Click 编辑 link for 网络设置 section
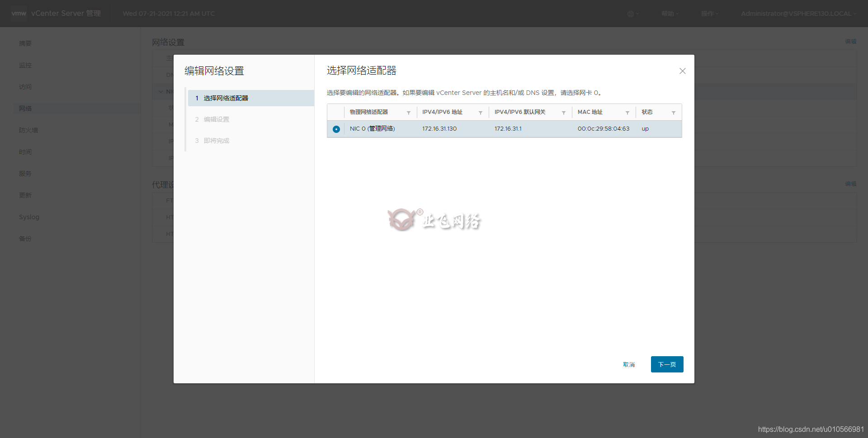868x438 pixels. (851, 42)
